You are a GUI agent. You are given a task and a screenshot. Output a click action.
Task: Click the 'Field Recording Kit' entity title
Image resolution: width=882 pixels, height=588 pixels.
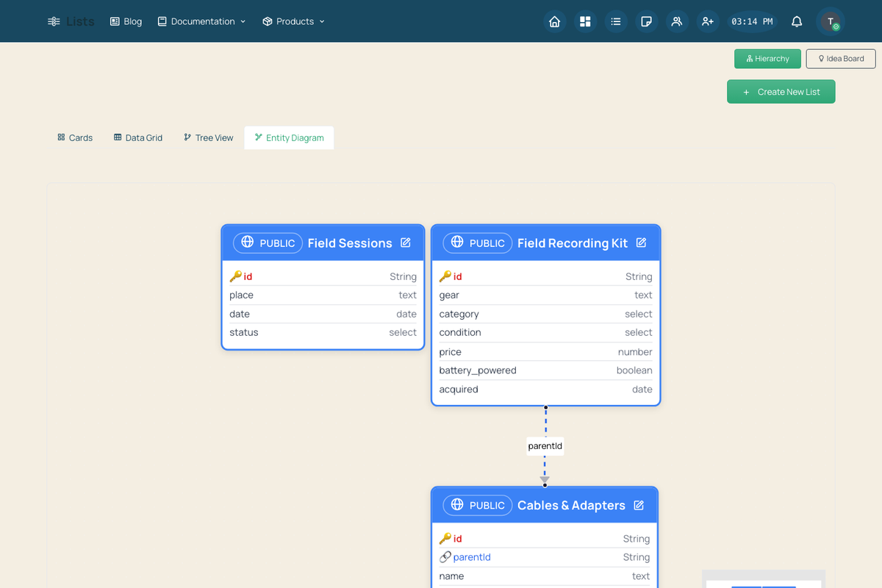[573, 243]
